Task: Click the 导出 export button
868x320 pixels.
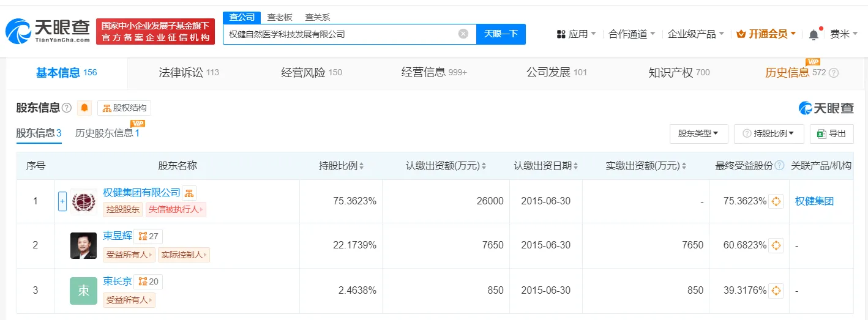Action: [x=831, y=133]
